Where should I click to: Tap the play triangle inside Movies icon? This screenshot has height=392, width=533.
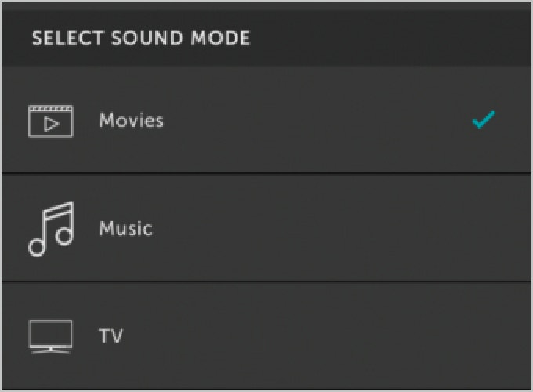(x=52, y=124)
